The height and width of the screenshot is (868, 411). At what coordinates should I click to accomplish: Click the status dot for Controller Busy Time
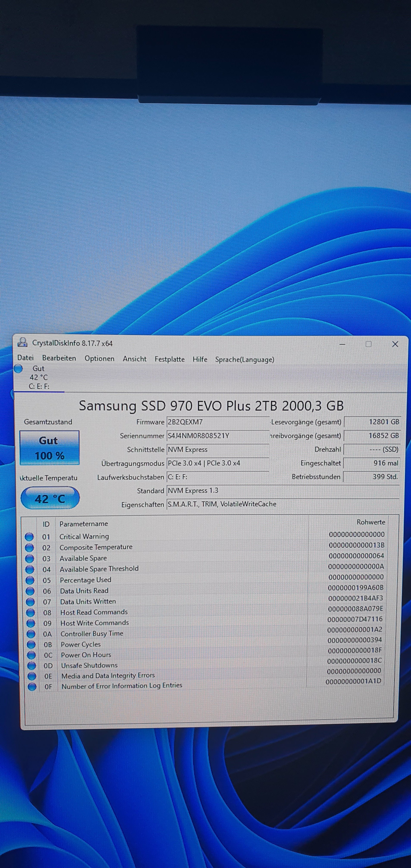31,634
